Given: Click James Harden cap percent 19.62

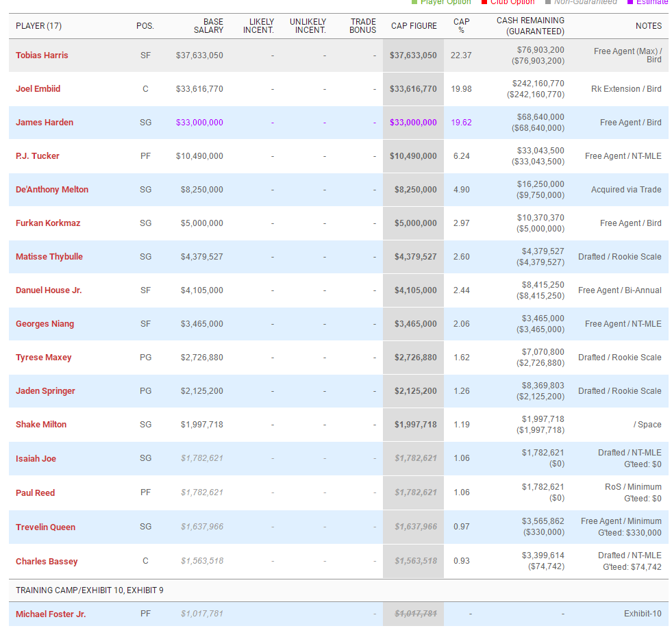Looking at the screenshot, I should pyautogui.click(x=461, y=122).
